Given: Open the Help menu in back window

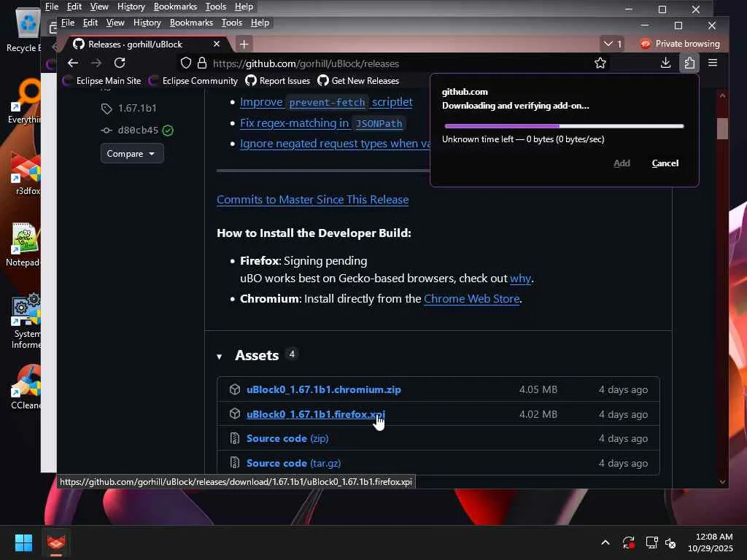Looking at the screenshot, I should (244, 7).
